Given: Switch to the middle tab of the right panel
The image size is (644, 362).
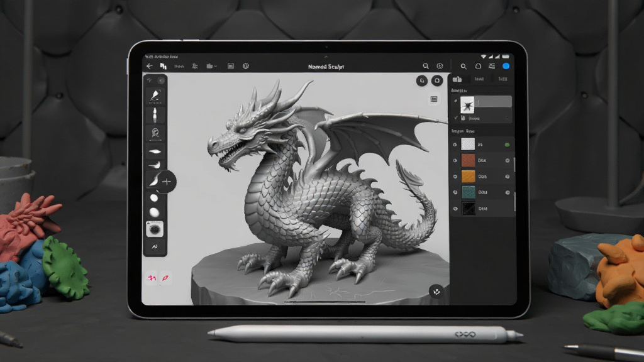Looking at the screenshot, I should (x=479, y=79).
